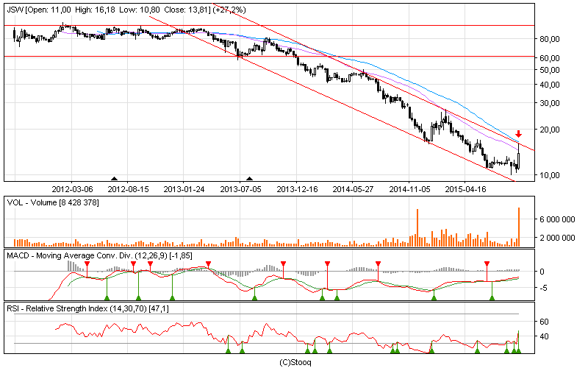Image resolution: width=588 pixels, height=368 pixels.
Task: Click the 2013-12-16 date label
Action: [x=298, y=189]
